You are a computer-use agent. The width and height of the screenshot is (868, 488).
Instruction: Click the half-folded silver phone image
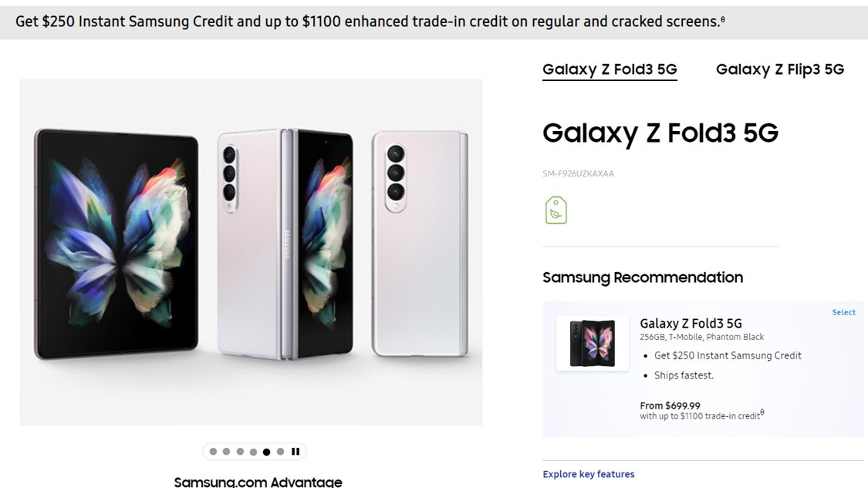pyautogui.click(x=285, y=243)
